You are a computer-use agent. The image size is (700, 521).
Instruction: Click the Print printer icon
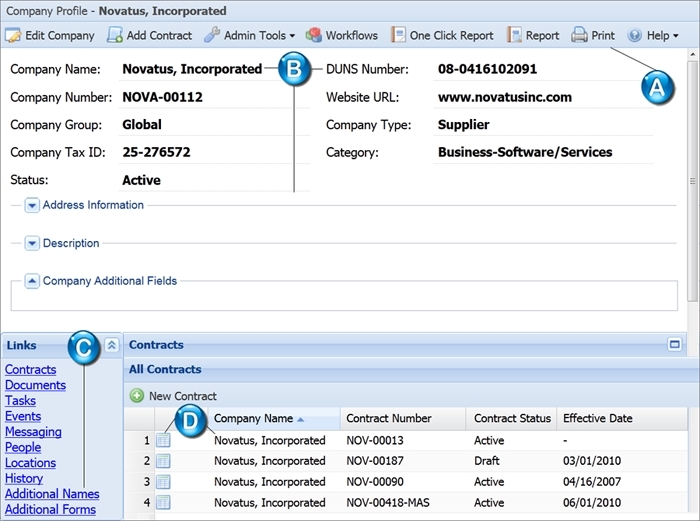click(x=579, y=35)
